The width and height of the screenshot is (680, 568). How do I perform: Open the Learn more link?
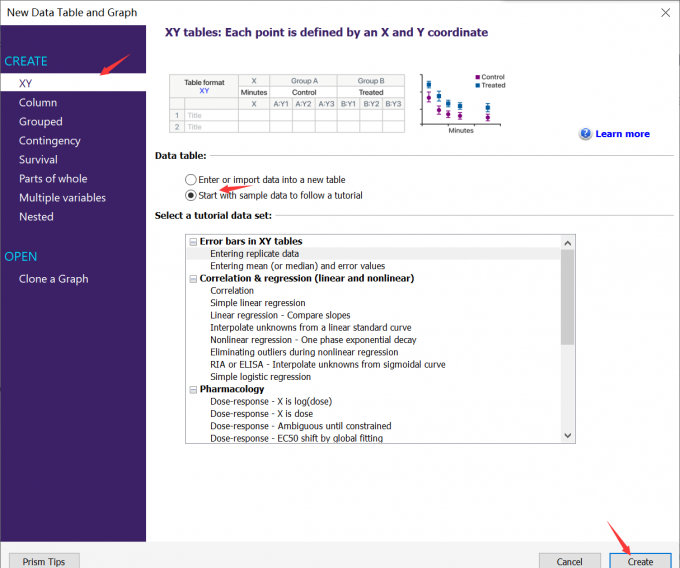click(622, 134)
